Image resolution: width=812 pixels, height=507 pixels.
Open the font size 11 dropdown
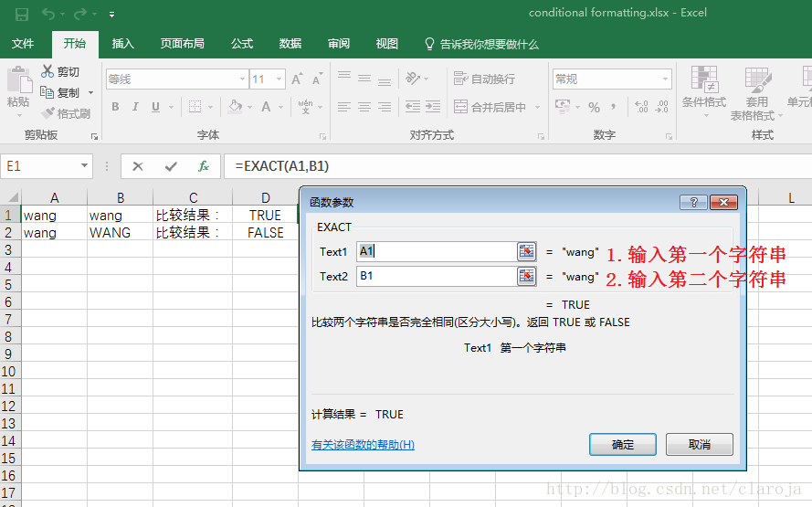279,79
